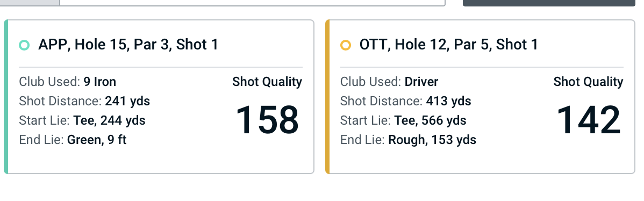644x201 pixels.
Task: Select the 9 Iron club used value
Action: click(100, 82)
